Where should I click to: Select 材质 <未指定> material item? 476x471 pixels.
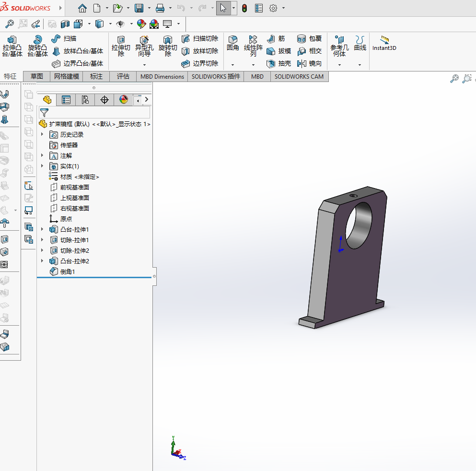[x=74, y=177]
